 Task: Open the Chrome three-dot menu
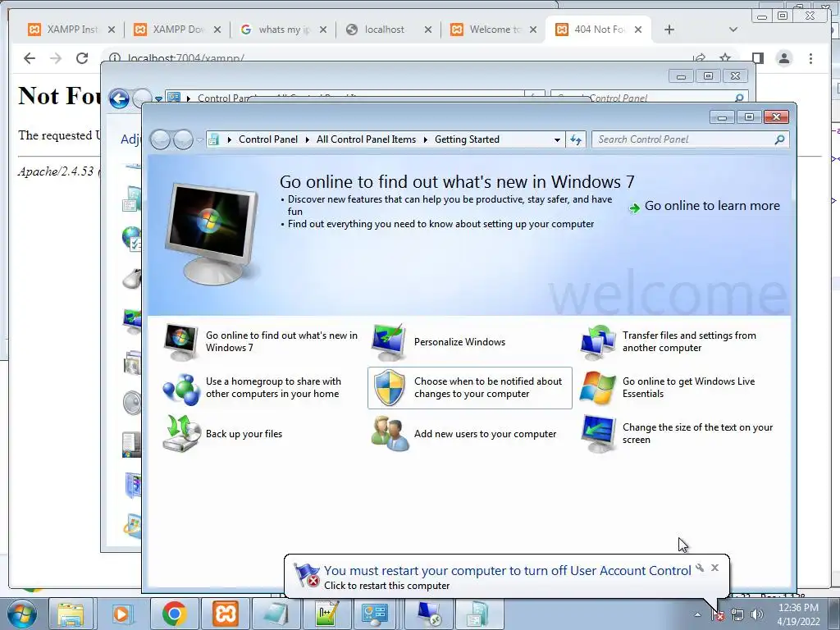click(x=810, y=58)
